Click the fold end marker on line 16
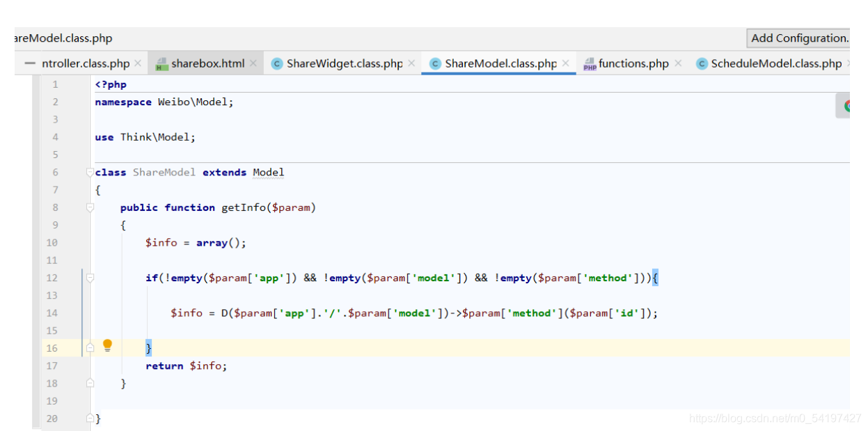This screenshot has height=431, width=868. 90,348
